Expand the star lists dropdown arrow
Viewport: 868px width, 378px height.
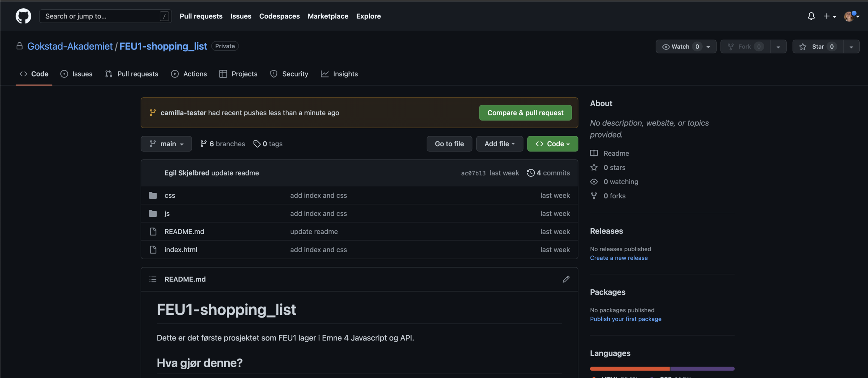coord(851,47)
